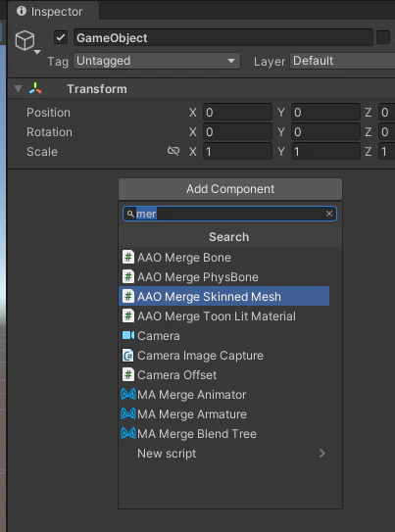
Task: Click the Scale label in Transform
Action: pos(42,152)
